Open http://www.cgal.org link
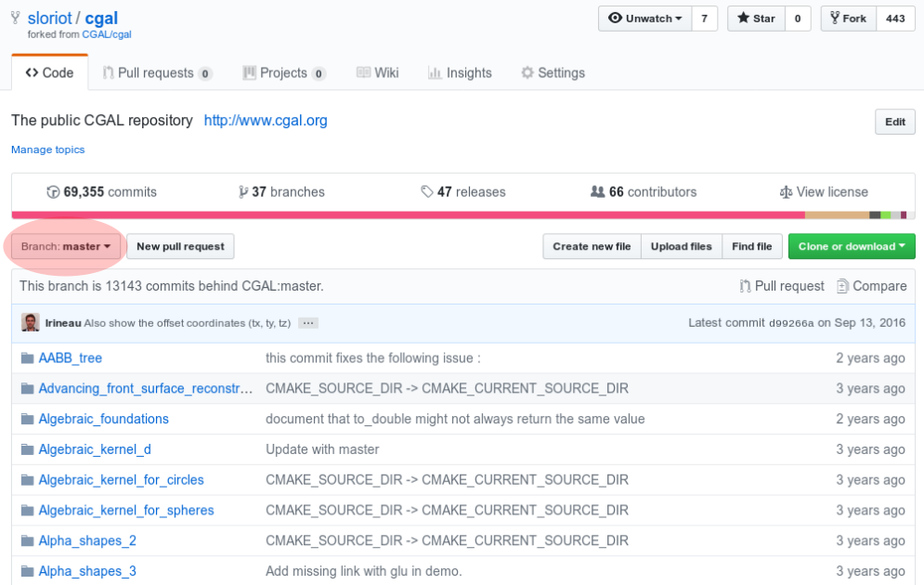The width and height of the screenshot is (924, 585). point(266,120)
